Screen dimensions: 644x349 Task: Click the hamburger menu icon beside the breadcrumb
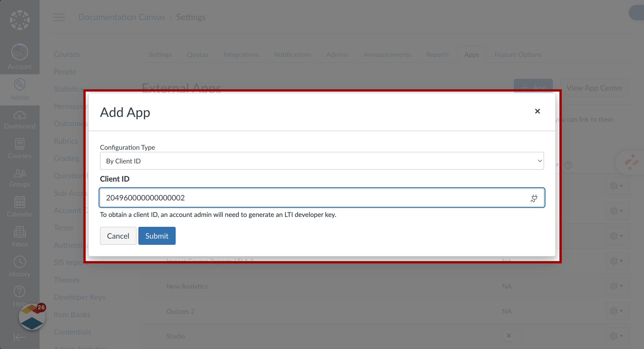59,17
